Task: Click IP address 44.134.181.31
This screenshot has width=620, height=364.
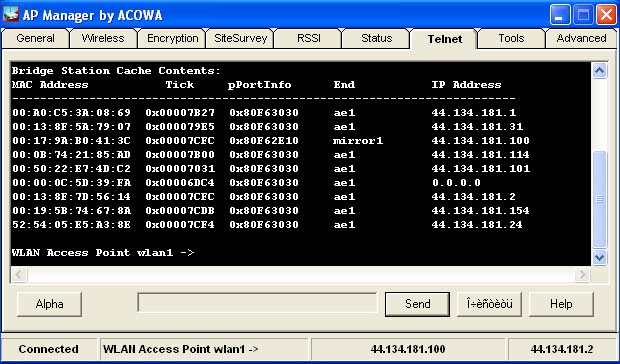Action: (477, 126)
